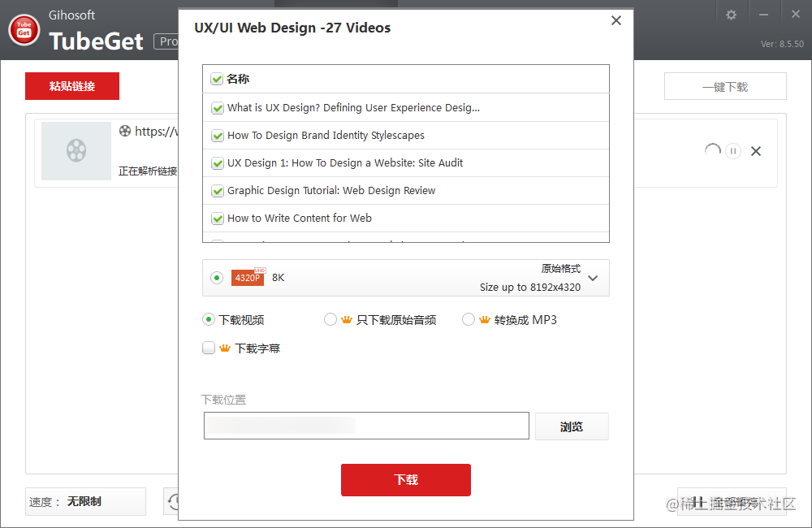Viewport: 812px width, 528px height.
Task: Pause the parsing link task
Action: click(733, 151)
